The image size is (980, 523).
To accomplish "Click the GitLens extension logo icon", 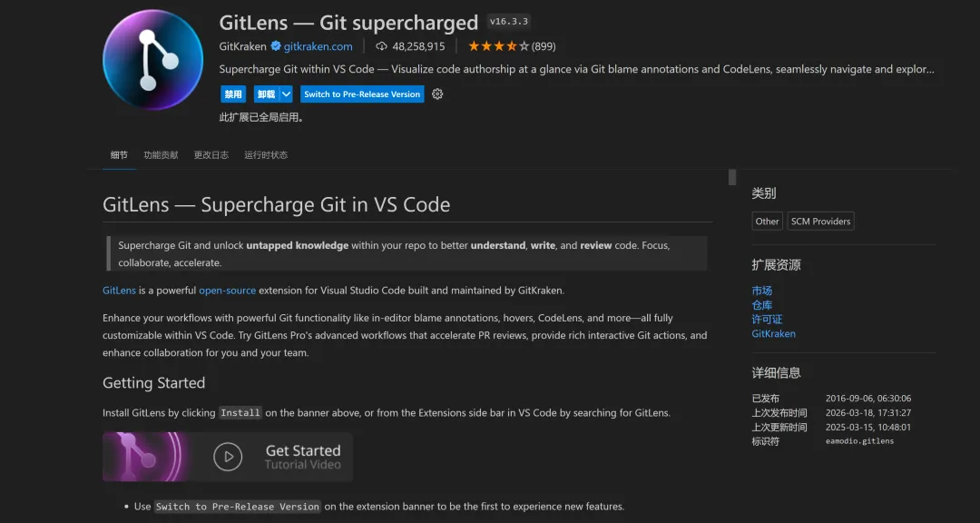I will click(x=152, y=60).
